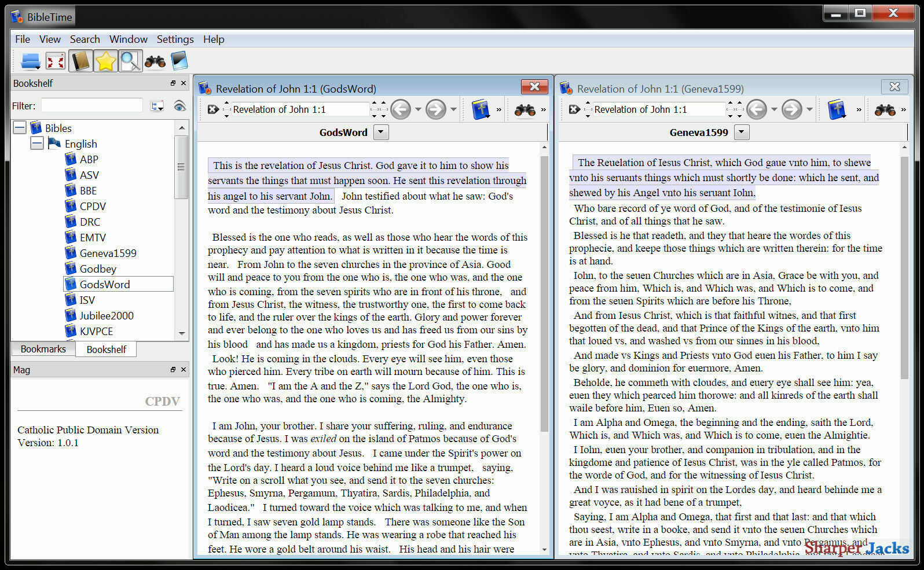This screenshot has height=570, width=924.
Task: Clear reference field in GodsWord window
Action: (213, 109)
